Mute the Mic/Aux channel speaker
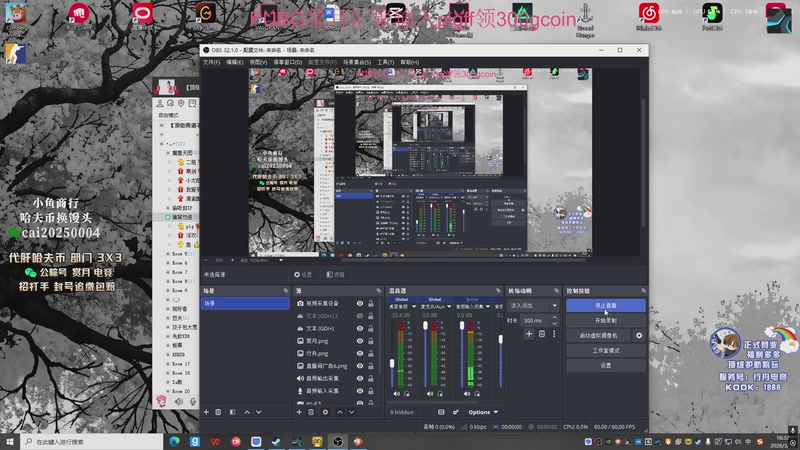Image resolution: width=800 pixels, height=450 pixels. point(430,393)
